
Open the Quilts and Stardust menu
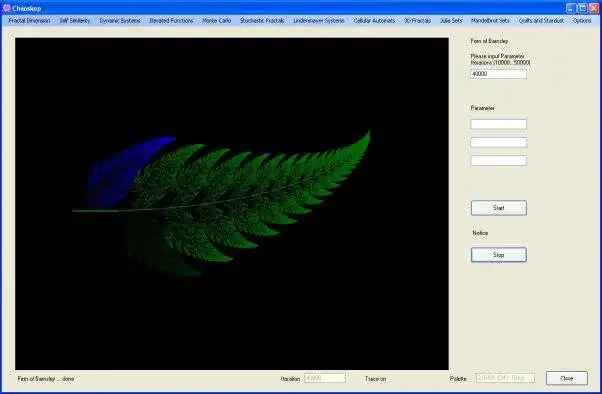click(x=541, y=21)
